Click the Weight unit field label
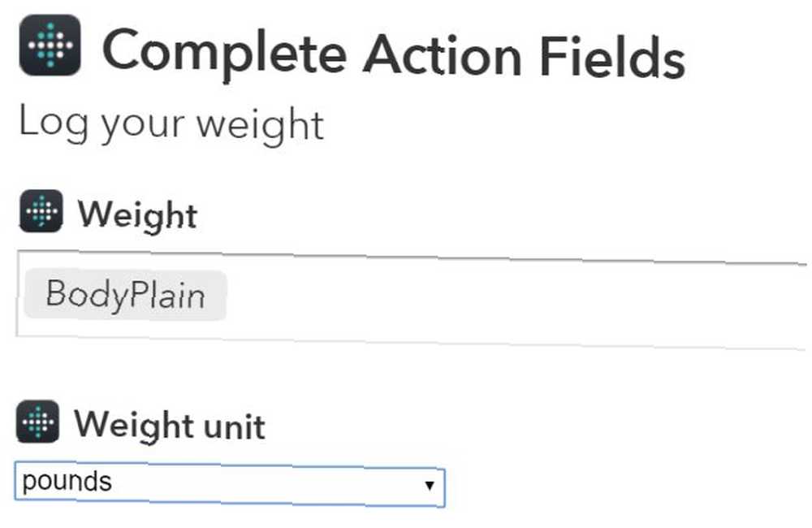 pyautogui.click(x=170, y=425)
